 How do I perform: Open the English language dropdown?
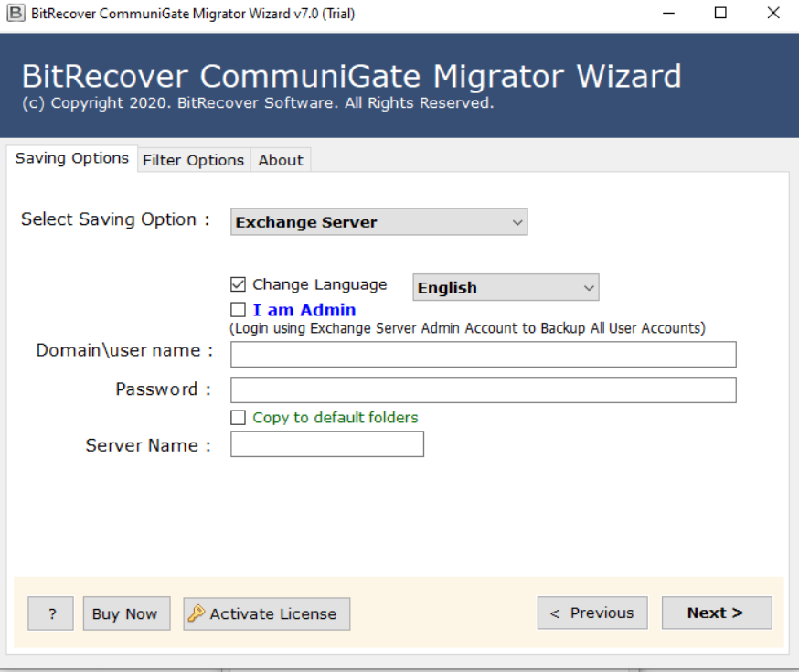coord(506,287)
